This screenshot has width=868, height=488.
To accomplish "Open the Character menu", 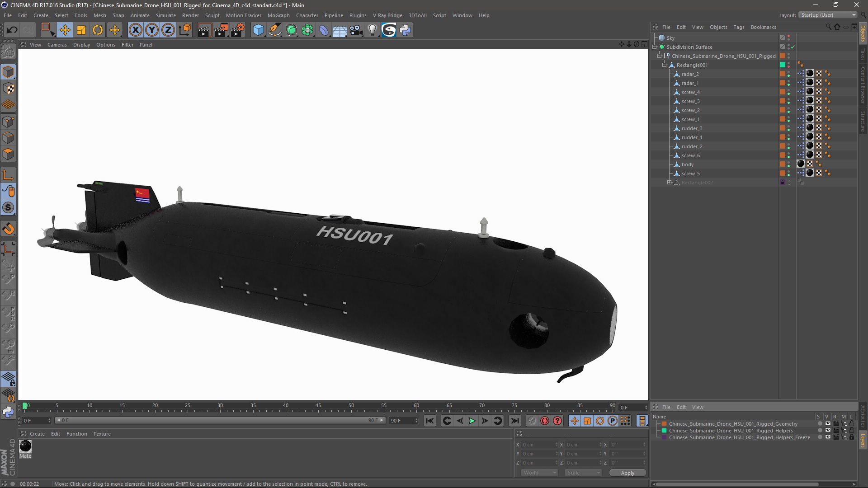I will [307, 15].
